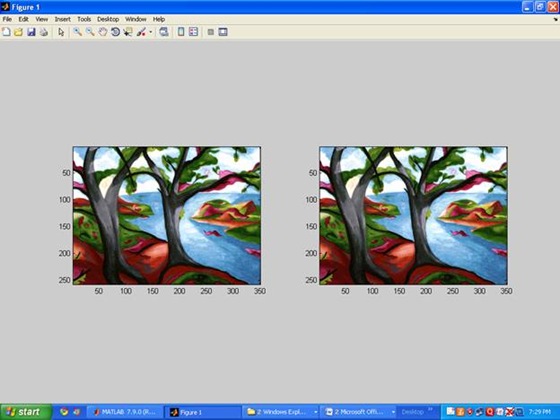The width and height of the screenshot is (560, 420).
Task: Click the second quick launch icon
Action: 76,412
